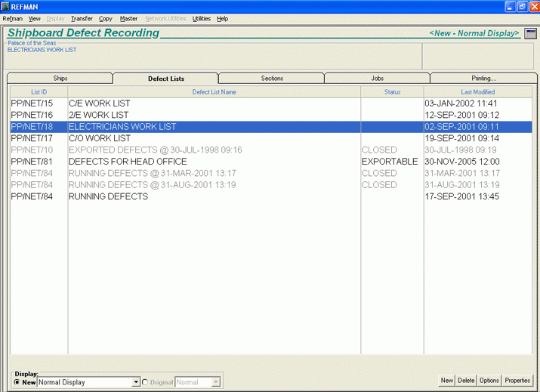Expand the Original Normal dropdown
Screen dimensions: 540x392
tap(215, 382)
